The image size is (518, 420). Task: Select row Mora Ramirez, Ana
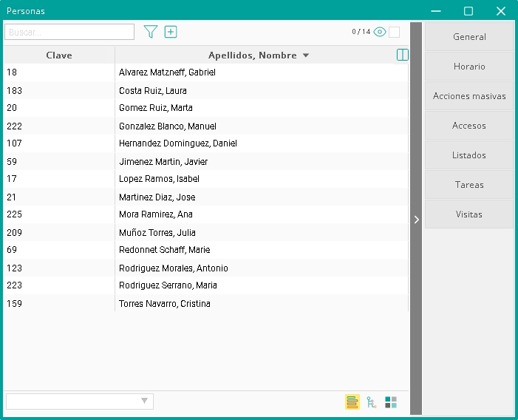pyautogui.click(x=206, y=214)
